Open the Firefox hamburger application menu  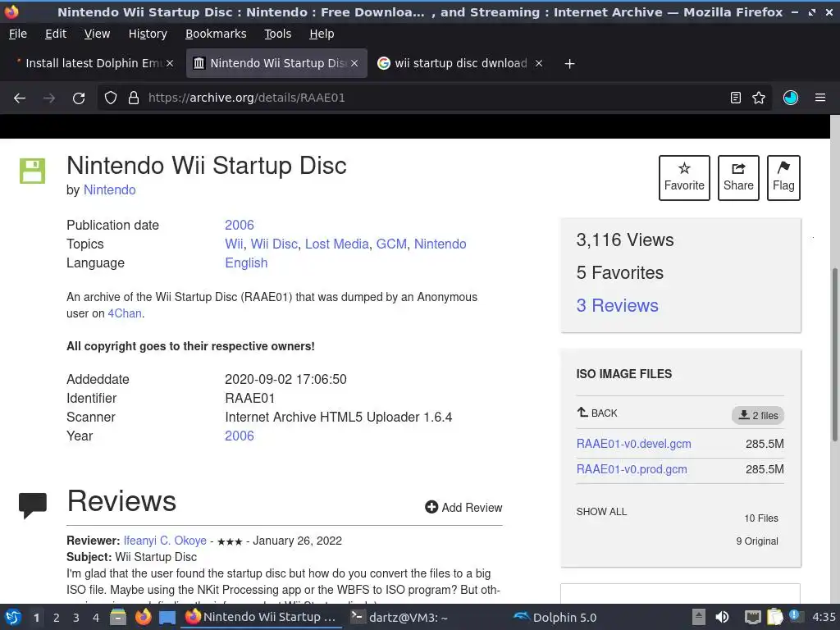(x=820, y=98)
